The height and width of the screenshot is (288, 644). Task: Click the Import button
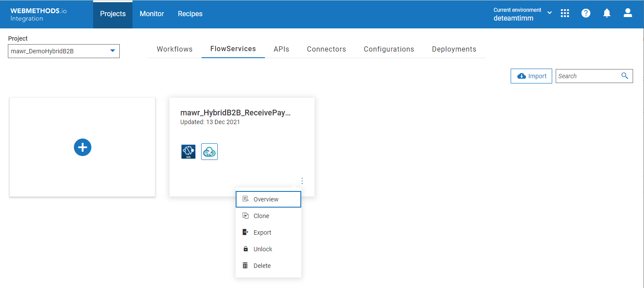tap(531, 76)
